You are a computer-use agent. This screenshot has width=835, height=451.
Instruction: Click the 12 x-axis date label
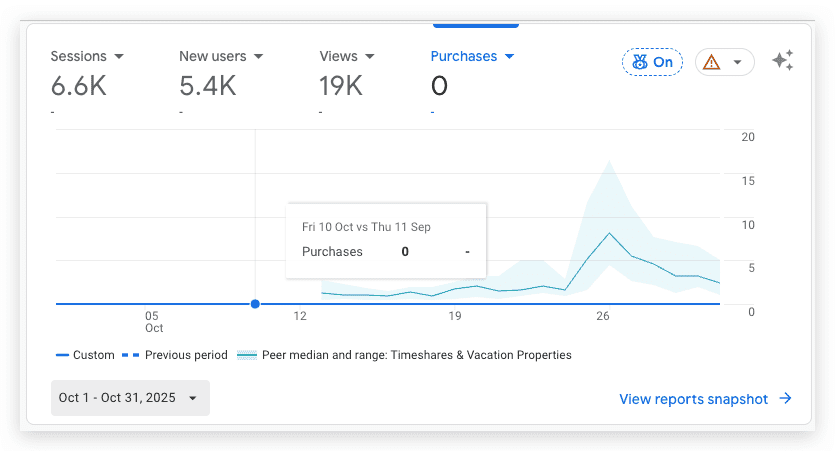[300, 316]
